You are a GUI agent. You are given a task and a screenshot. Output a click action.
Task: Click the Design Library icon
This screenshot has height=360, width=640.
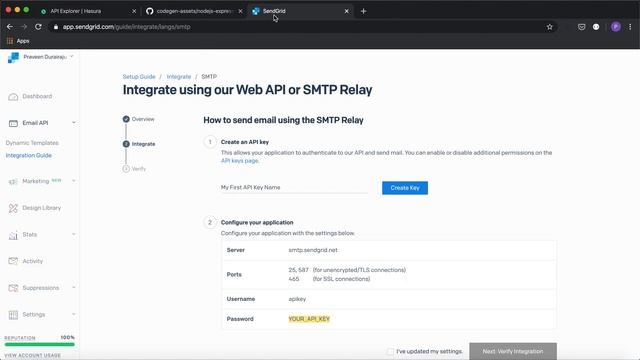tap(13, 208)
